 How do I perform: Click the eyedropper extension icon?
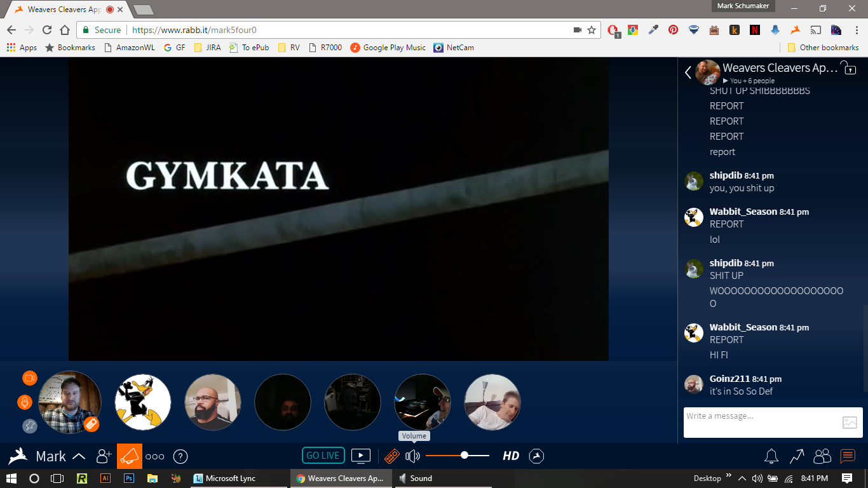[x=653, y=30]
